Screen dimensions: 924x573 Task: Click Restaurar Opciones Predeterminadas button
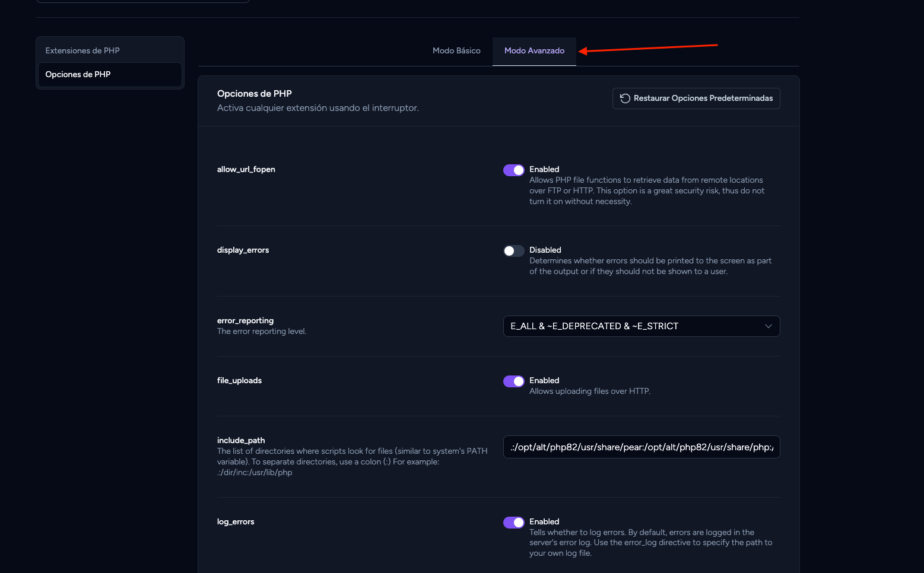(x=696, y=98)
